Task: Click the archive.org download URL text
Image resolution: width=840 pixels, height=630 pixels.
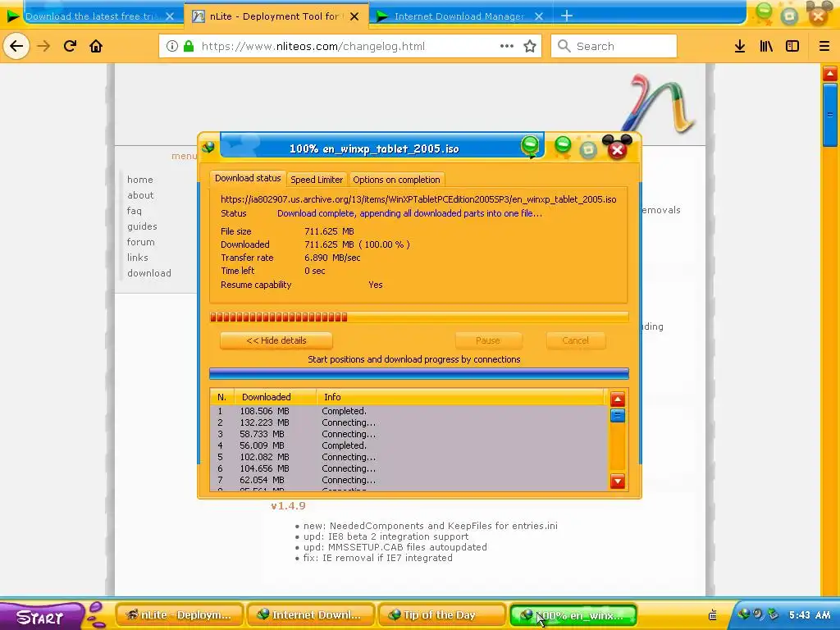Action: 418,199
